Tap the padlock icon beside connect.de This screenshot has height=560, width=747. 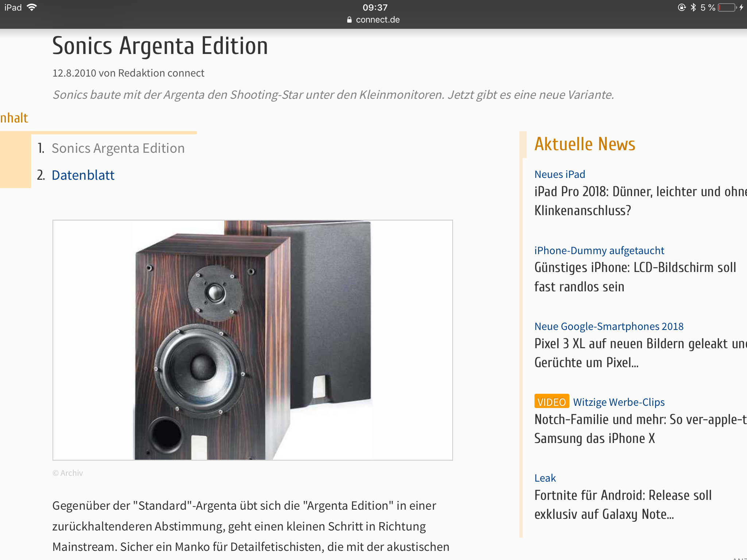pos(349,20)
